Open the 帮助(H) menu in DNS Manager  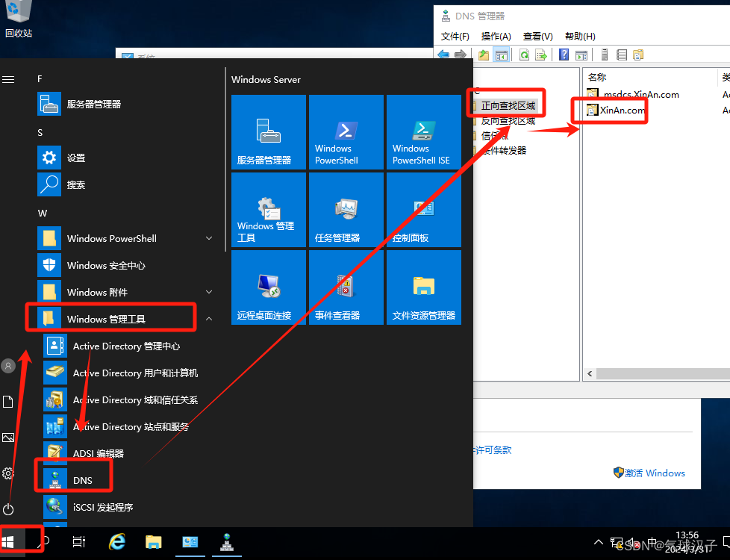click(x=580, y=37)
